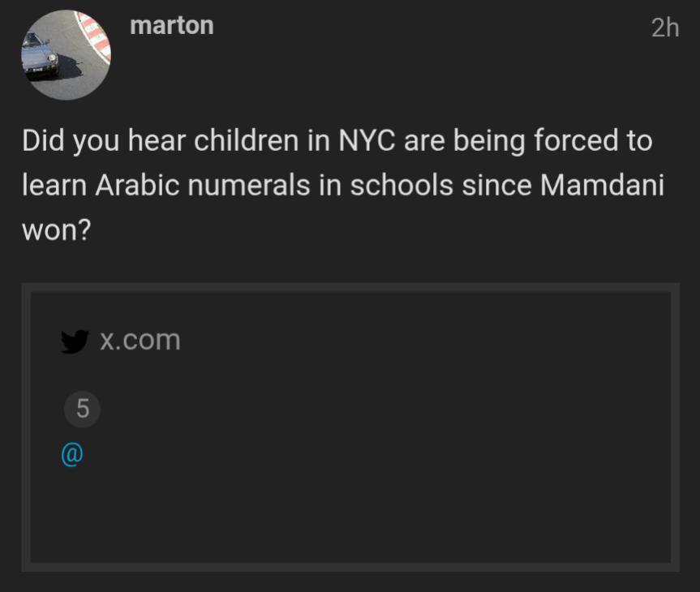Open the marton username link

pyautogui.click(x=171, y=25)
